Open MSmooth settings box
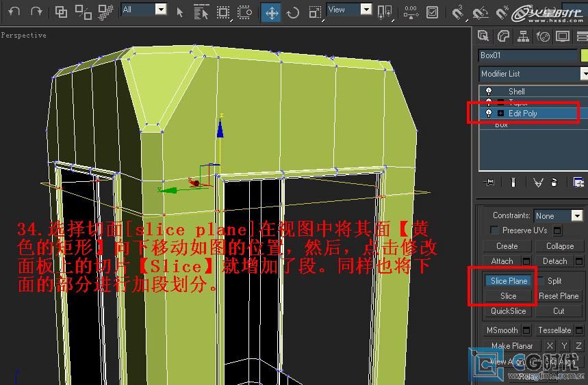The width and height of the screenshot is (588, 385). pos(526,330)
